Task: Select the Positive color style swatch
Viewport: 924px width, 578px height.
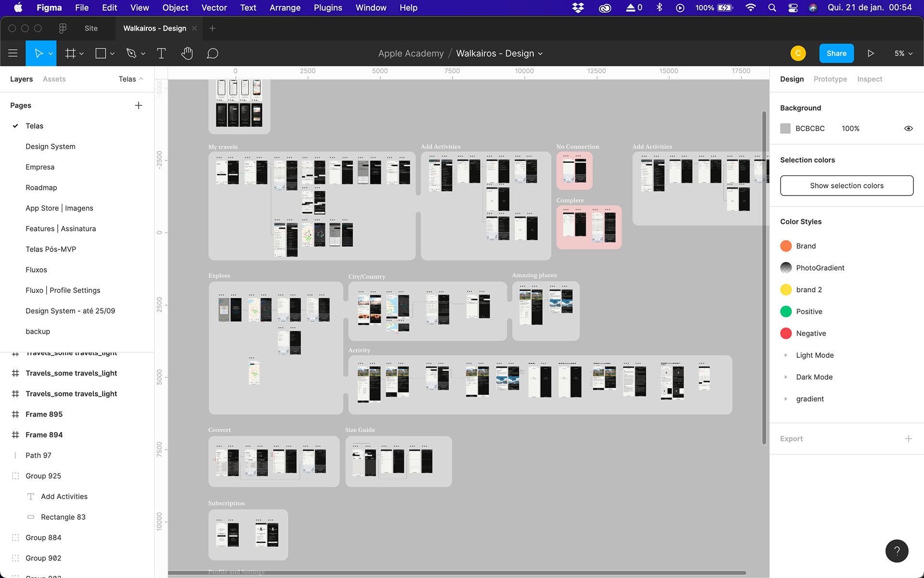Action: click(786, 312)
